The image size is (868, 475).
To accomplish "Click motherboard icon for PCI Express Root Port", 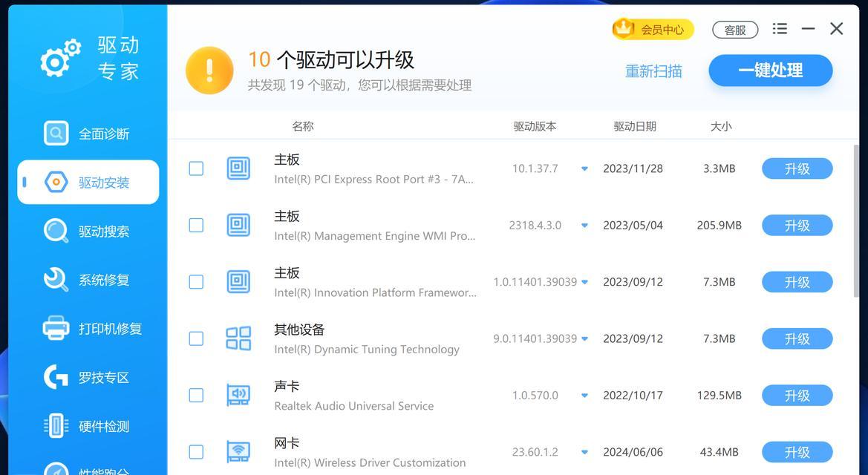I will (x=238, y=168).
